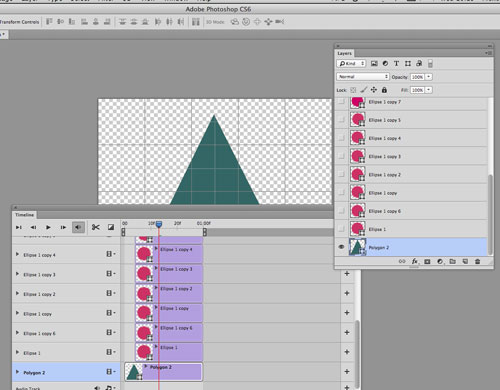Toggle the layer filtering switch
Screen dimensions: 500x390
point(430,63)
